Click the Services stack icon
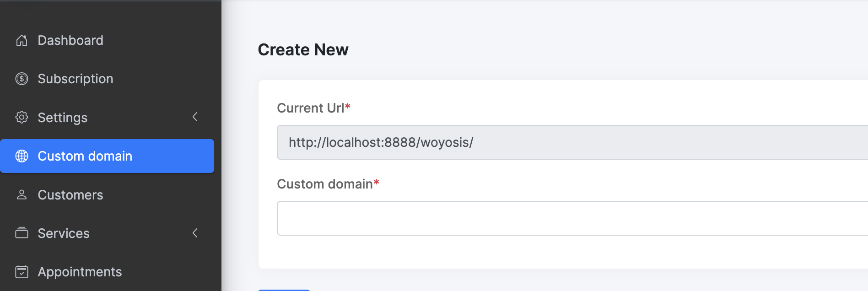Viewport: 868px width, 291px height. 22,233
